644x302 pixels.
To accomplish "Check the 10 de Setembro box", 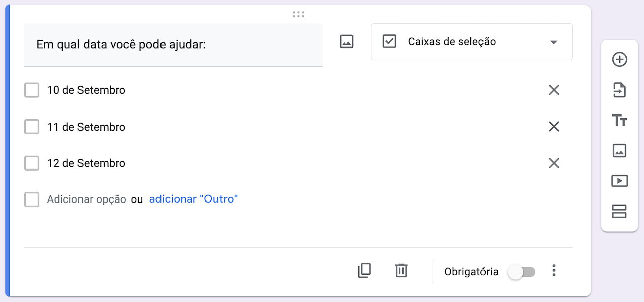I will click(32, 90).
